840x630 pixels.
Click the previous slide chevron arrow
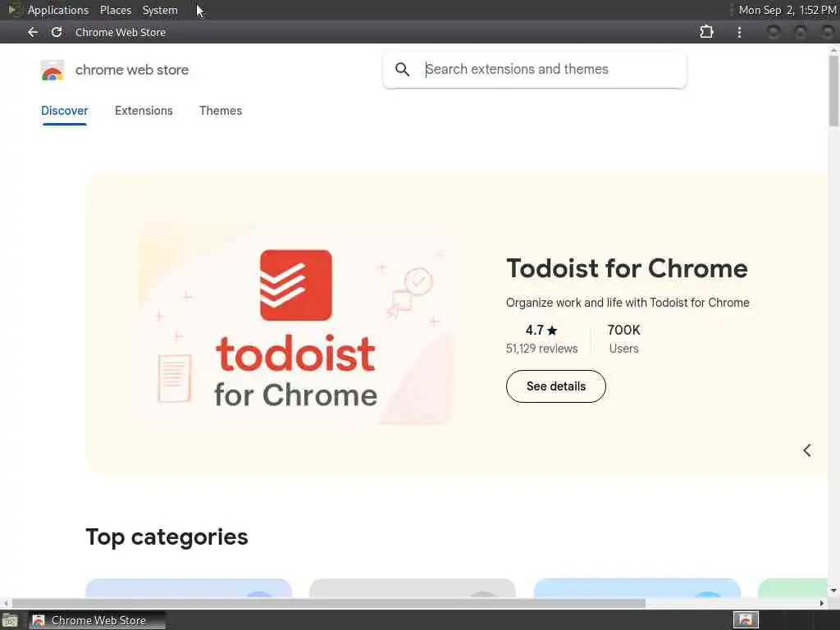point(807,450)
